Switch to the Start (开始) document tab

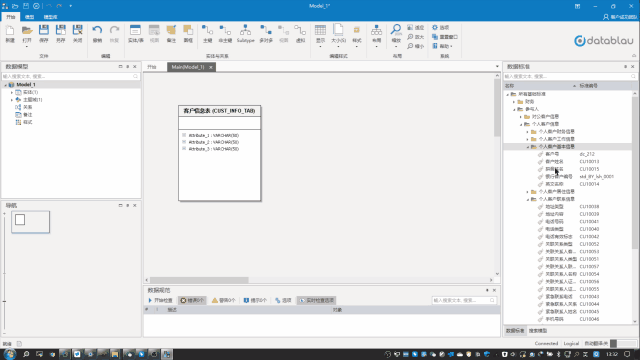pyautogui.click(x=152, y=67)
